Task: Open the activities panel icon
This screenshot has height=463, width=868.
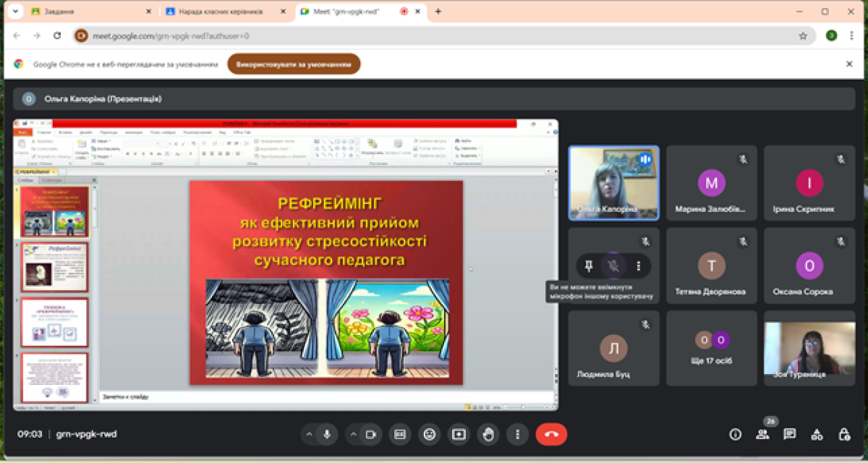Action: [817, 434]
